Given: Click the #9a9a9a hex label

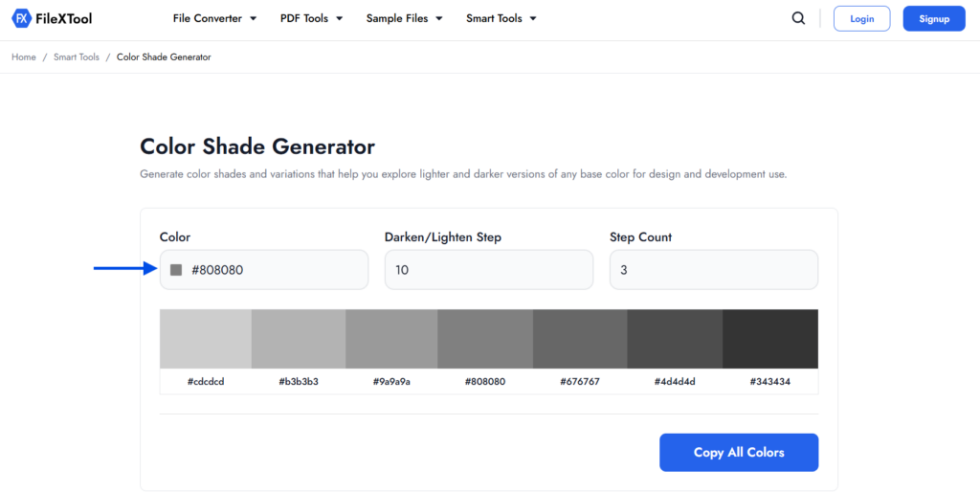Looking at the screenshot, I should (391, 382).
